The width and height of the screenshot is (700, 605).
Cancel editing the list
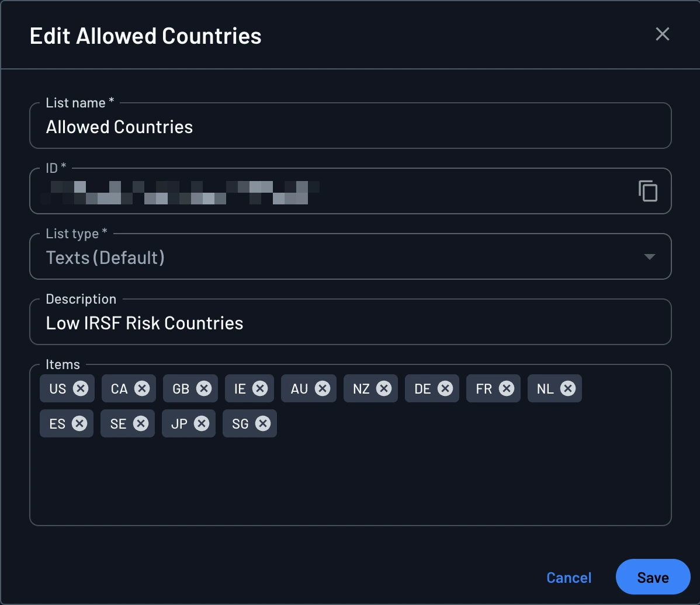[x=569, y=578]
